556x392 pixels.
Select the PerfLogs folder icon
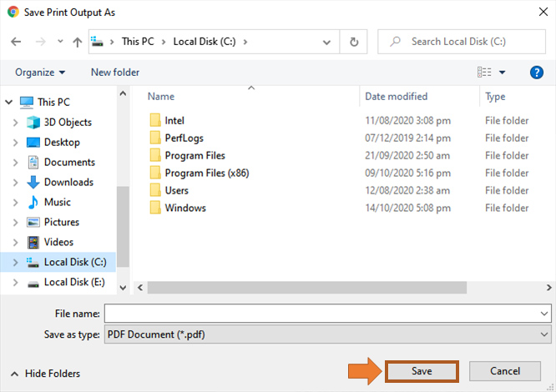tap(155, 138)
